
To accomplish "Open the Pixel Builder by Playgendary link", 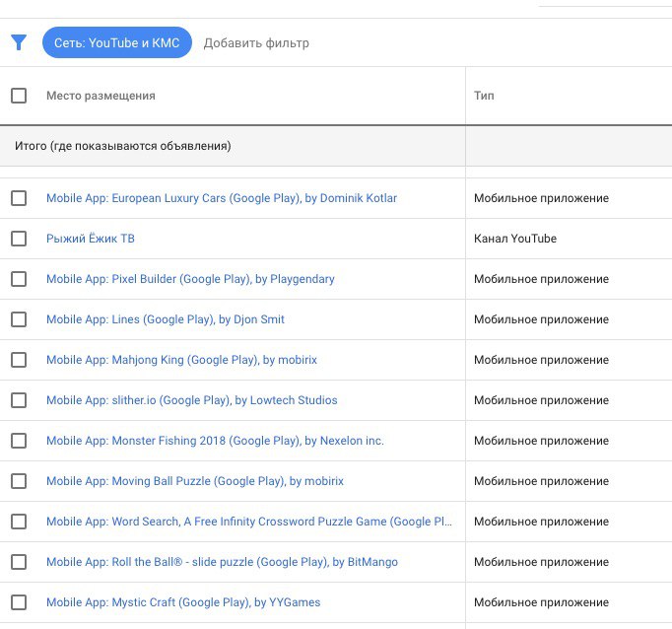I will click(x=190, y=279).
